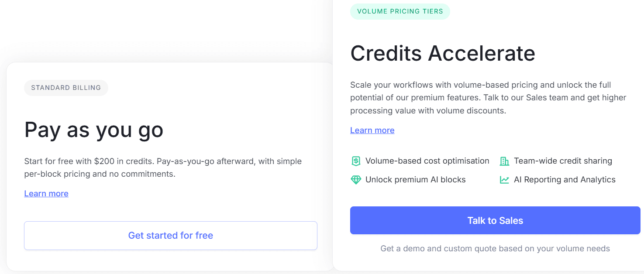Image resolution: width=644 pixels, height=274 pixels.
Task: Click the Pay as you go heading
Action: click(94, 130)
